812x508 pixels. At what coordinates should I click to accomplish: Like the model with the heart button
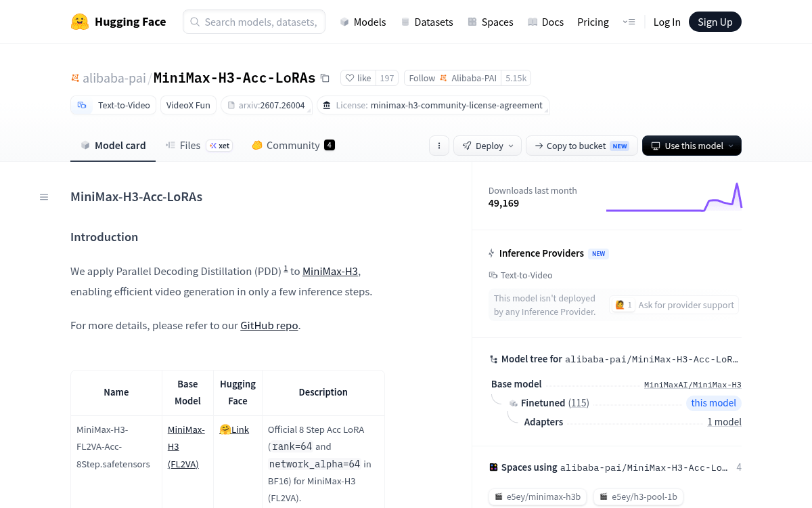point(358,78)
